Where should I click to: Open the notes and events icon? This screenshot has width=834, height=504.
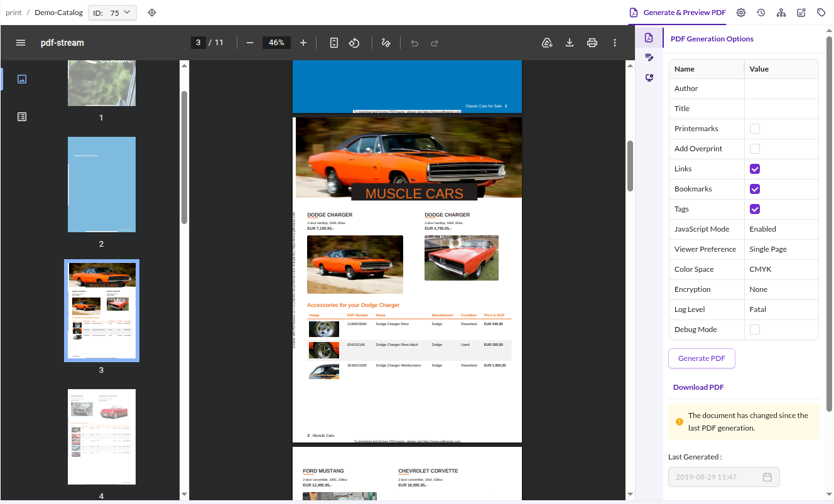pyautogui.click(x=801, y=13)
